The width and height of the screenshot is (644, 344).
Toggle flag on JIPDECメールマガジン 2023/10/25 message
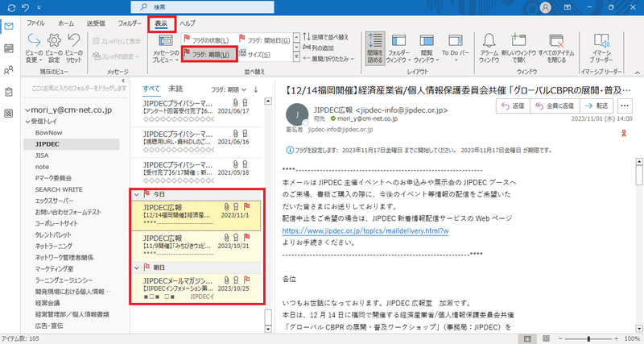pyautogui.click(x=246, y=280)
